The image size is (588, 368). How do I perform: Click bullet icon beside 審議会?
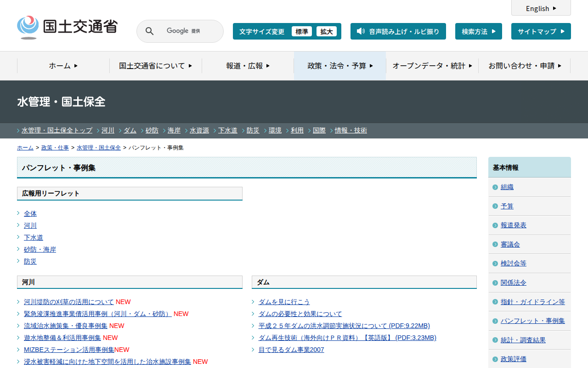point(495,245)
